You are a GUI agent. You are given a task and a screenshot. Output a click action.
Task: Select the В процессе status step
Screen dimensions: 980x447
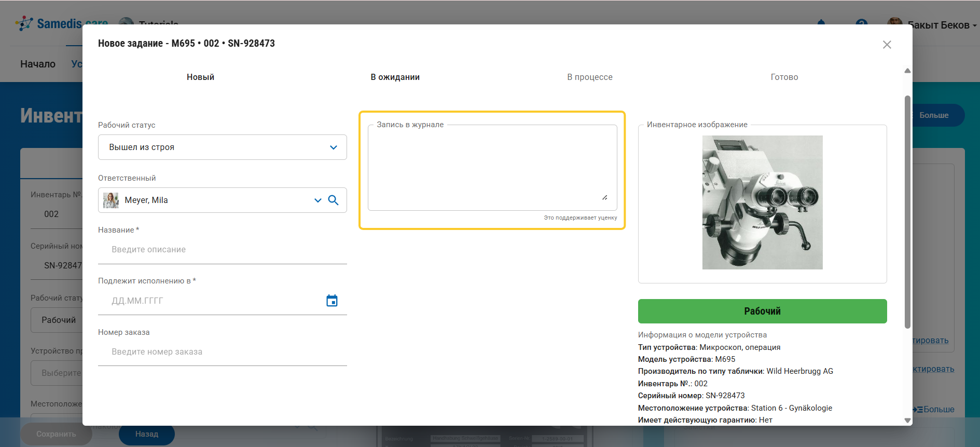(x=589, y=77)
